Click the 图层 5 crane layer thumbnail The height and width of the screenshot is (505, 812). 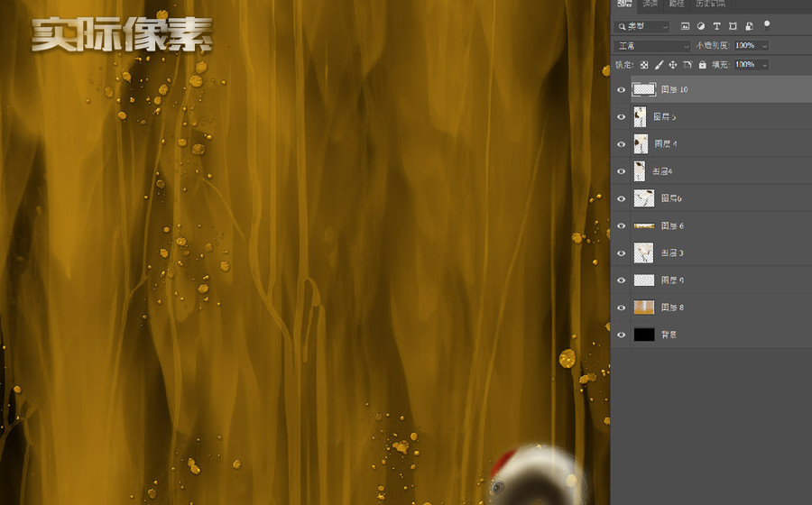coord(640,117)
